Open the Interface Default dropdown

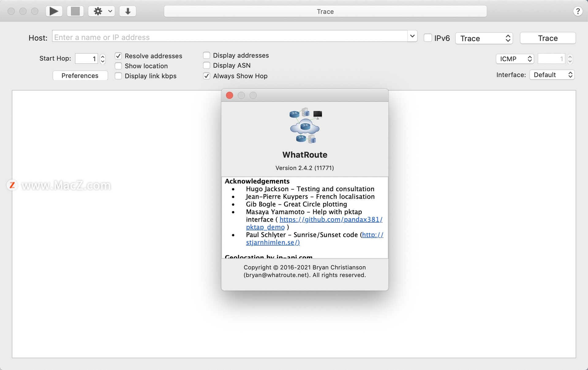pos(552,75)
